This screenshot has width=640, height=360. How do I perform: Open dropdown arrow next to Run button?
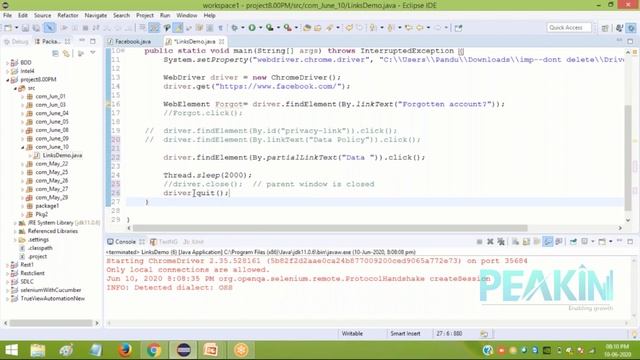(x=260, y=28)
